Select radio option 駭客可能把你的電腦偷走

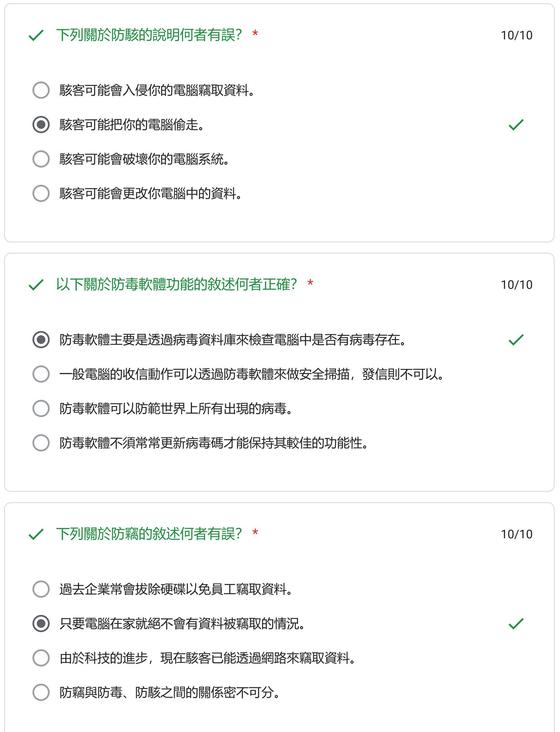pos(41,124)
